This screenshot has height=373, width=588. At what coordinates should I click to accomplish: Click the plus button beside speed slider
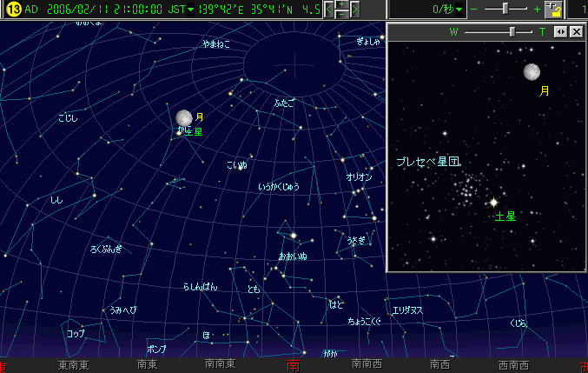pyautogui.click(x=536, y=10)
